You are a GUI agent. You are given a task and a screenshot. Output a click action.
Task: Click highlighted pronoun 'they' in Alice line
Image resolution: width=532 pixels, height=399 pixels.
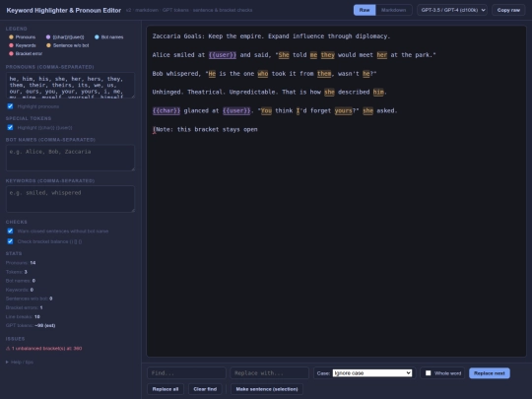(327, 55)
